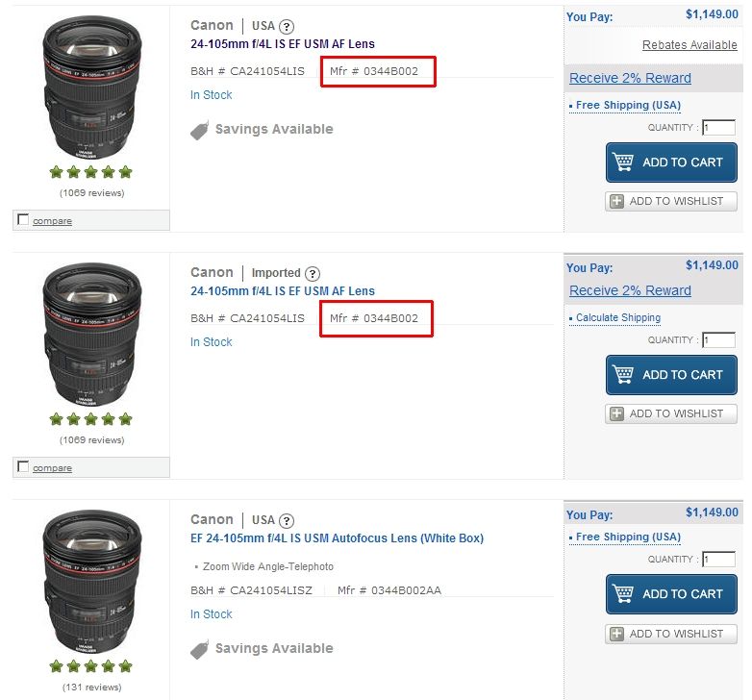Click the help icon beside USA on the first listing
Viewport: 752px width, 700px height.
(287, 27)
